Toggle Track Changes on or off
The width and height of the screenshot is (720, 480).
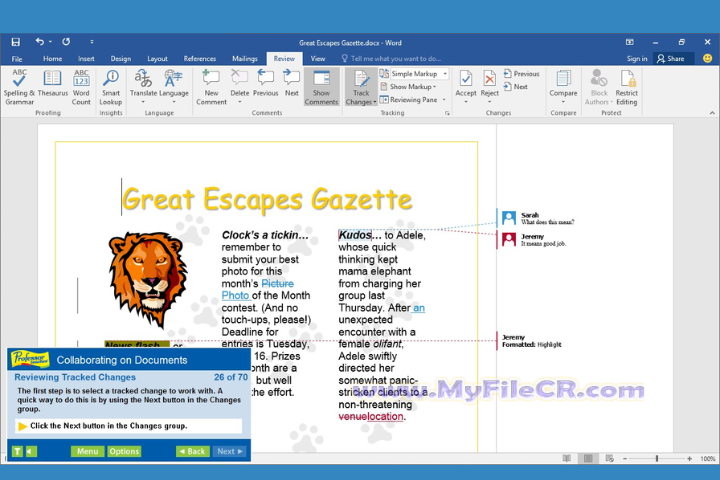pos(361,87)
